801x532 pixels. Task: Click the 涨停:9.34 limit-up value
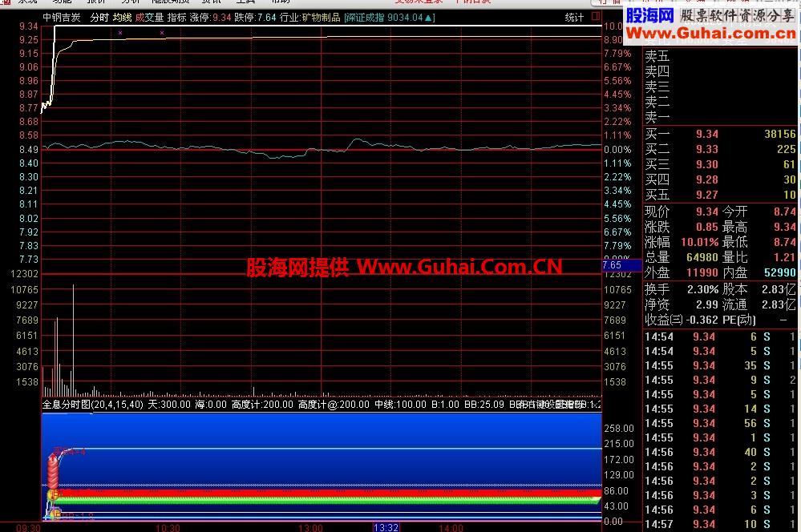coord(210,18)
